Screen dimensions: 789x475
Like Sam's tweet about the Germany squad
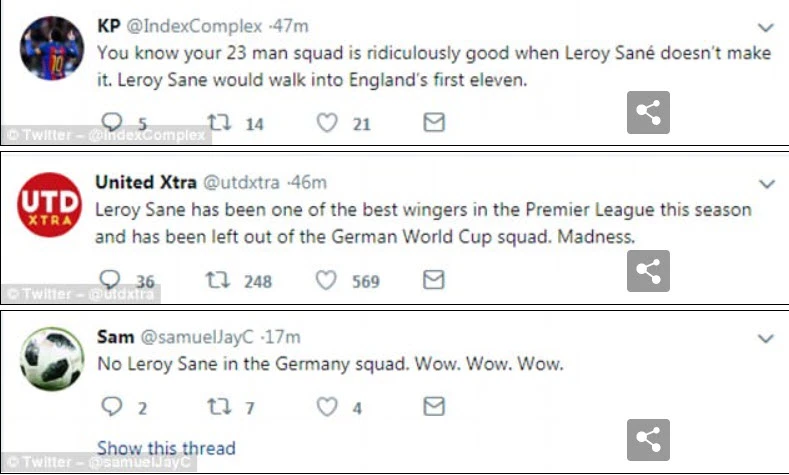[x=327, y=407]
